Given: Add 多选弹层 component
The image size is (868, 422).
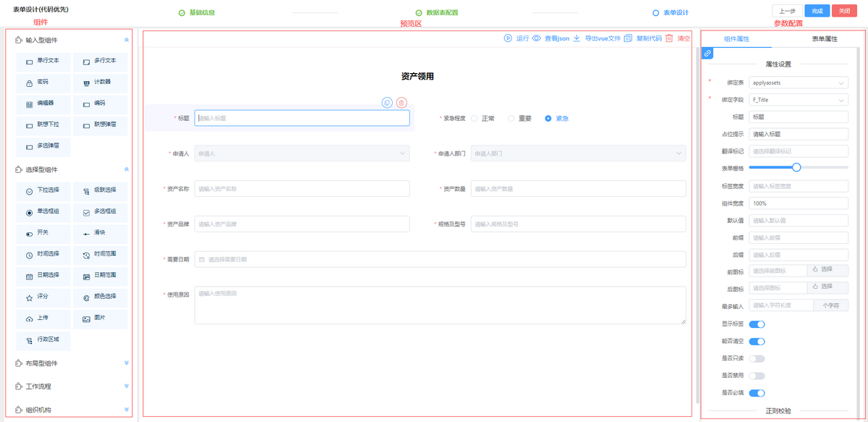Looking at the screenshot, I should pyautogui.click(x=43, y=146).
